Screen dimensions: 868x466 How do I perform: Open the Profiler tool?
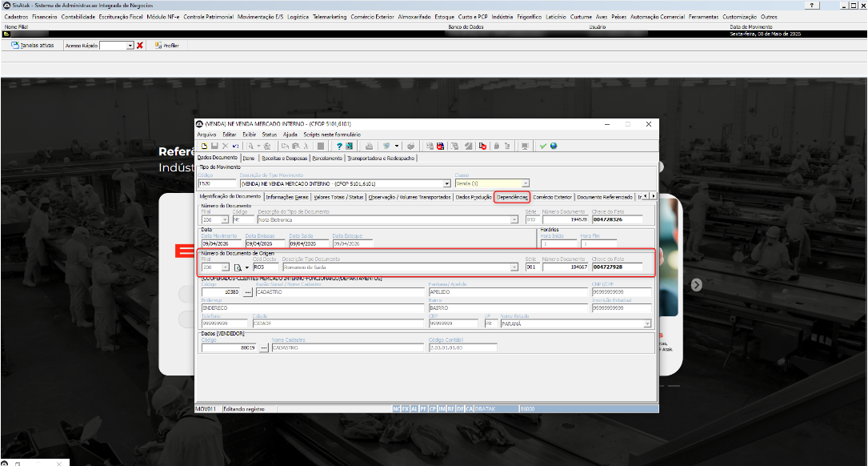click(166, 46)
